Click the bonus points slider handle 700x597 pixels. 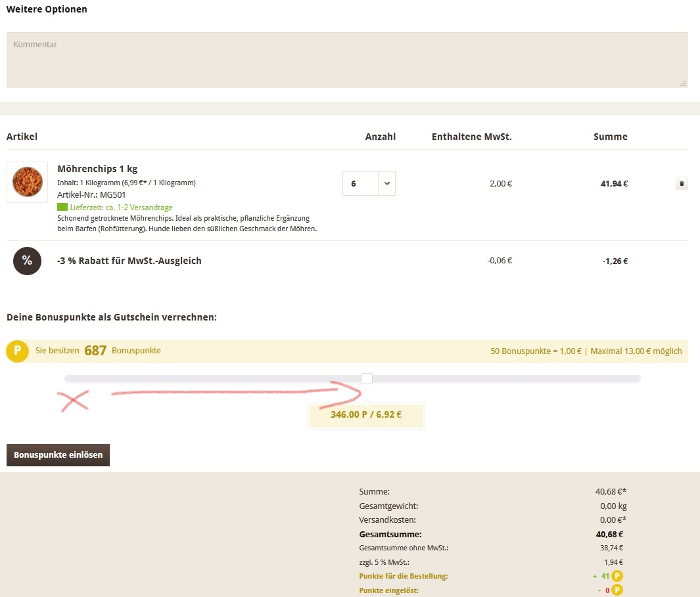(x=367, y=378)
